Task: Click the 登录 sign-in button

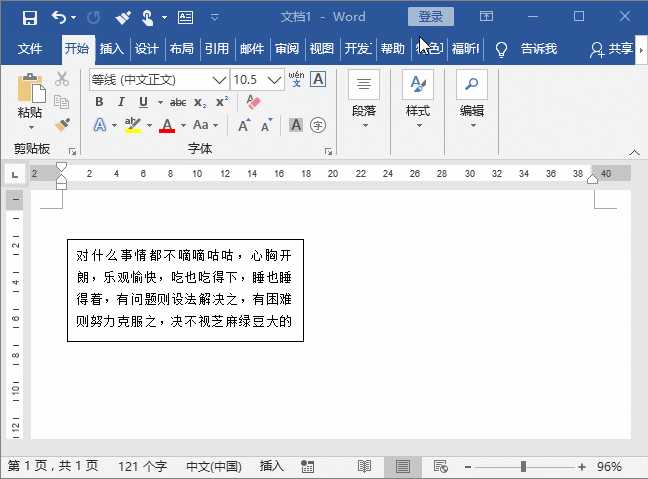Action: [x=430, y=17]
